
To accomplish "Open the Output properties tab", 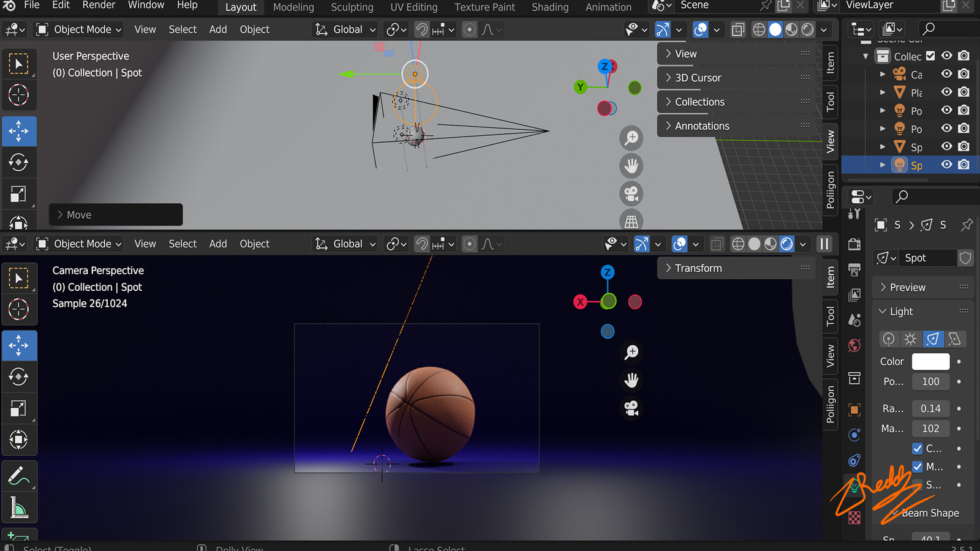I will click(854, 269).
